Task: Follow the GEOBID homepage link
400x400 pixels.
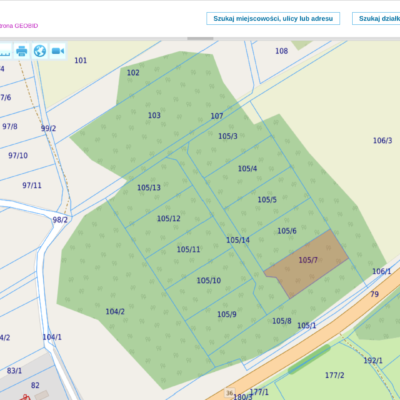Action: tap(19, 26)
